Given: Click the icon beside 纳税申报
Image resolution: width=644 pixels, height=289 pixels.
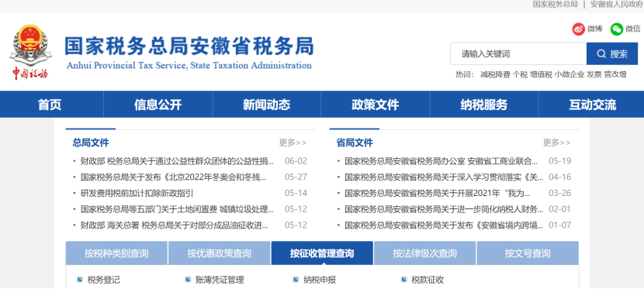Looking at the screenshot, I should tap(296, 280).
